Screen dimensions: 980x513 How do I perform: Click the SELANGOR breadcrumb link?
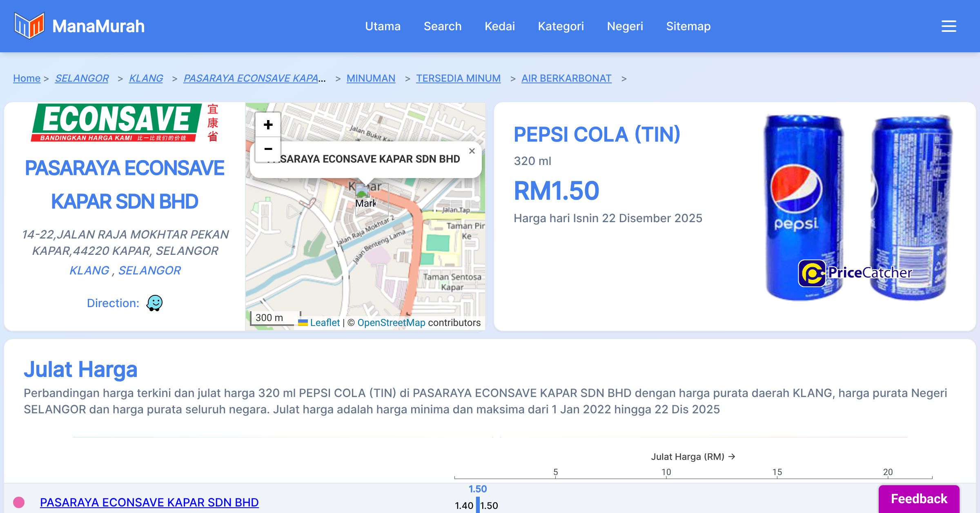click(x=82, y=78)
